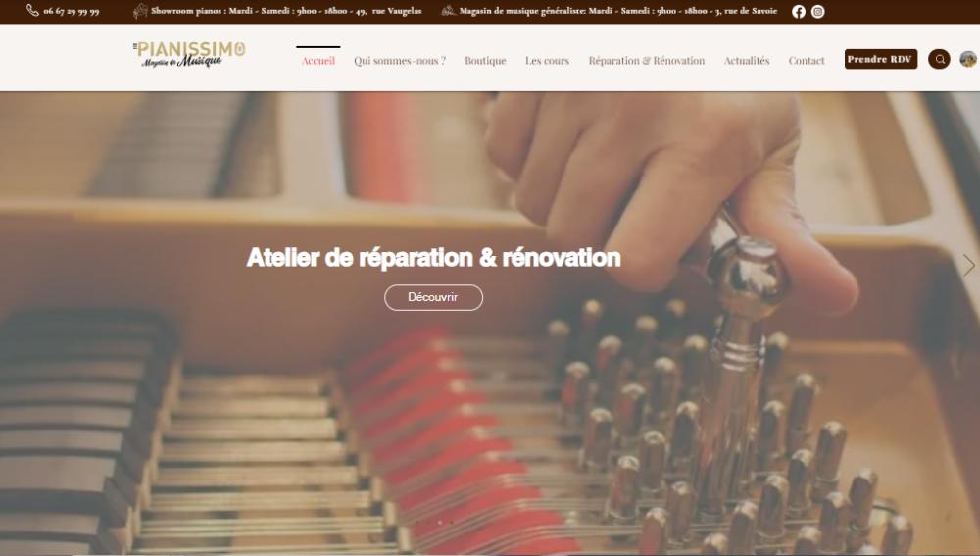Open the Actualités menu item
The height and width of the screenshot is (556, 980).
click(x=746, y=61)
